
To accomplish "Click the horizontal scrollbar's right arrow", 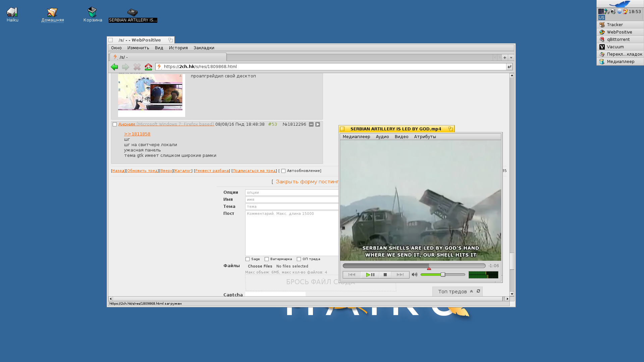I will tap(507, 299).
